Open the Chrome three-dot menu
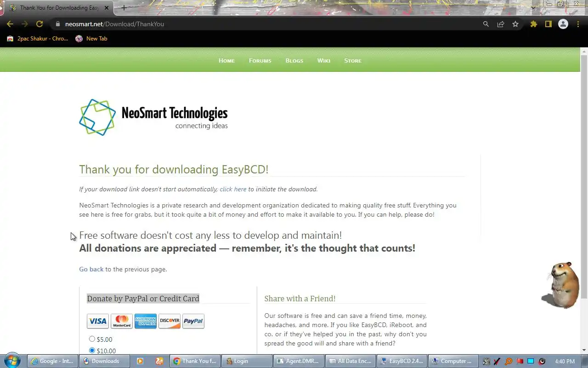 pyautogui.click(x=578, y=24)
